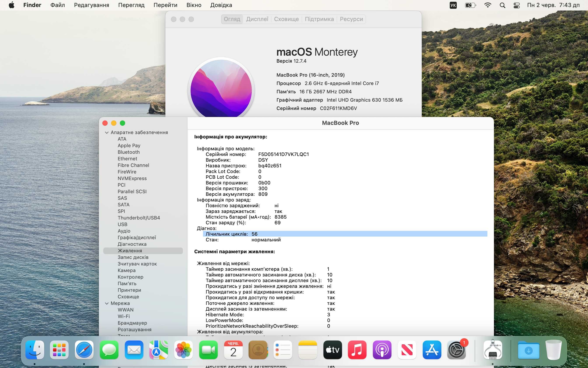Open Podcasts app in the Dock
588x368 pixels.
tap(382, 350)
